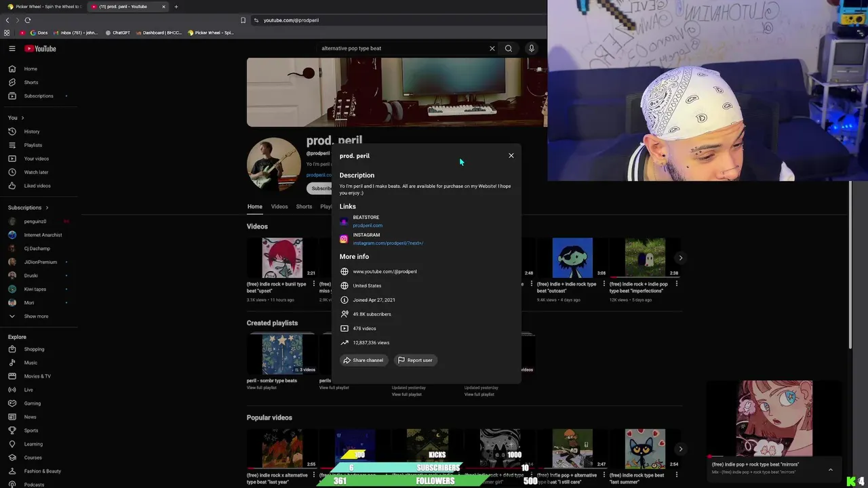868x488 pixels.
Task: Go to YouTube home via logo
Action: click(40, 48)
